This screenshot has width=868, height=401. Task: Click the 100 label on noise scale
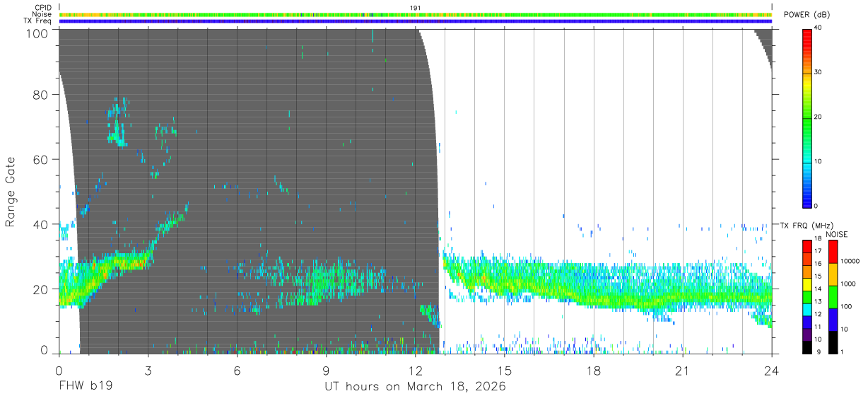point(845,306)
